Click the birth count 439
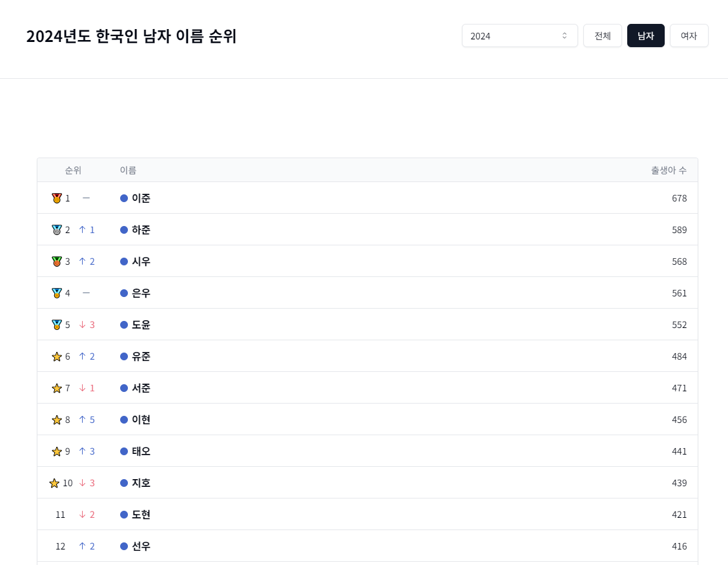728x565 pixels. click(x=680, y=483)
